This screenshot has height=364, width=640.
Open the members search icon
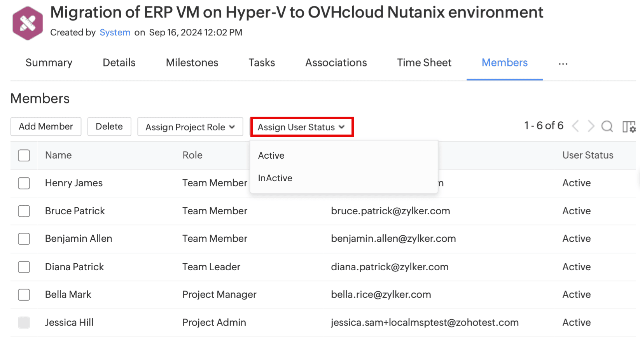pos(607,126)
